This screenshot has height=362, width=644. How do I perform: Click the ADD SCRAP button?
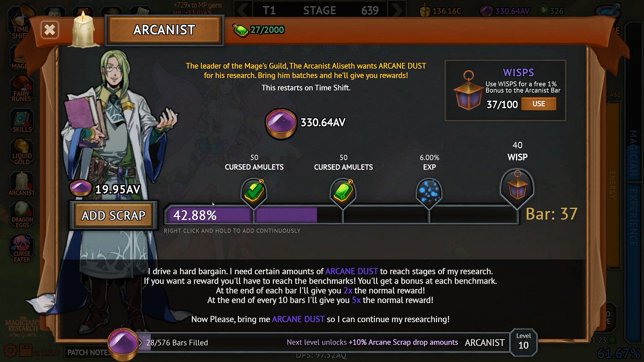(113, 215)
